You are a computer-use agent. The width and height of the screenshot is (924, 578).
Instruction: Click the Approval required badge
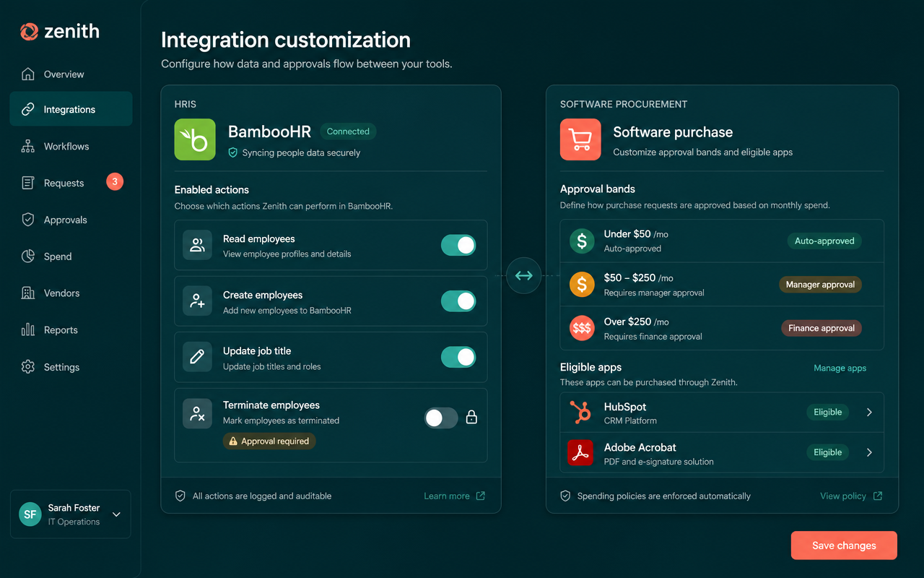(269, 441)
